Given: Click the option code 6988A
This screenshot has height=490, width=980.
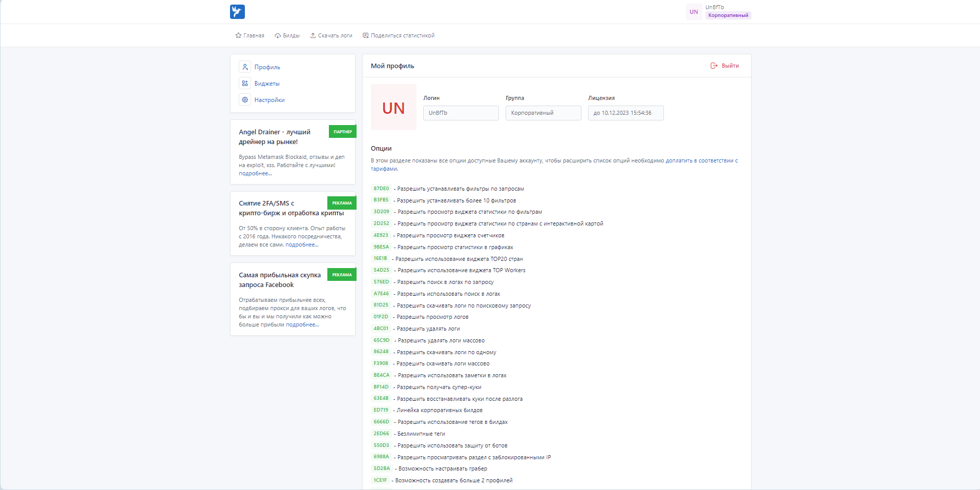Looking at the screenshot, I should pyautogui.click(x=381, y=457).
